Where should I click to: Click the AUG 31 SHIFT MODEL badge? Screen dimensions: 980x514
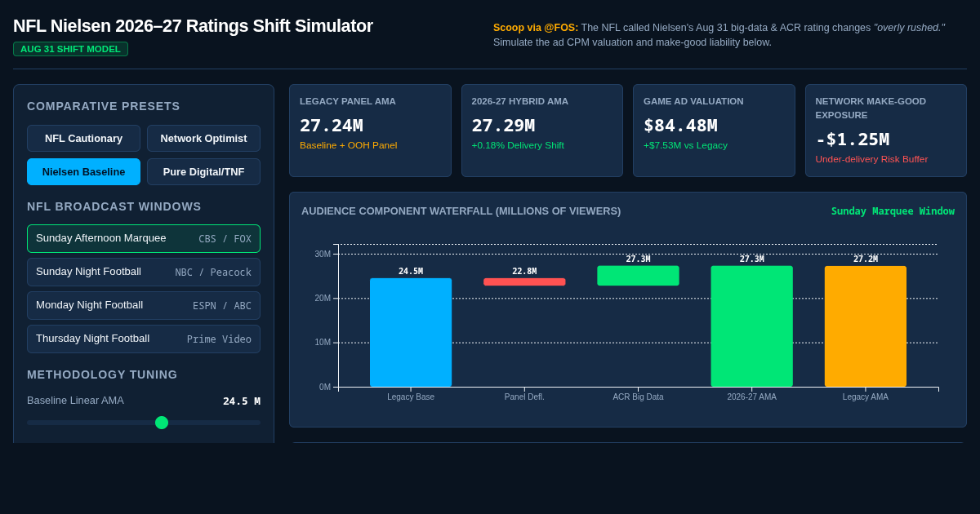70,49
